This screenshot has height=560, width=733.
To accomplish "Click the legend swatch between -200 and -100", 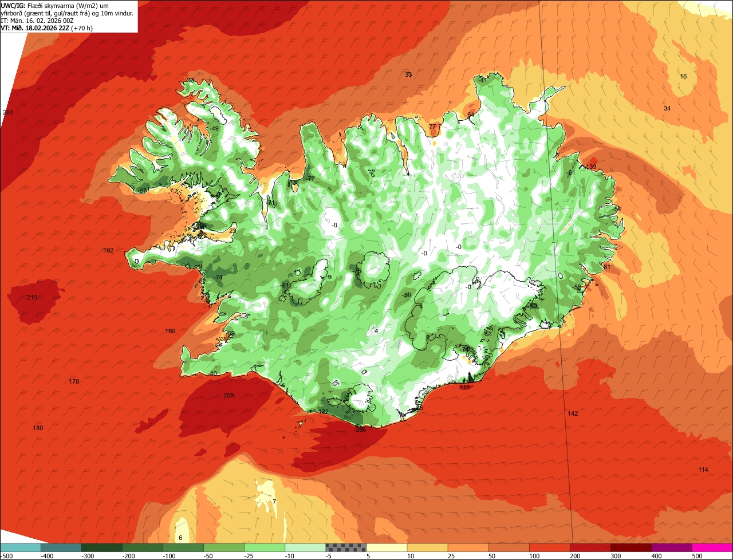I will pos(142,547).
